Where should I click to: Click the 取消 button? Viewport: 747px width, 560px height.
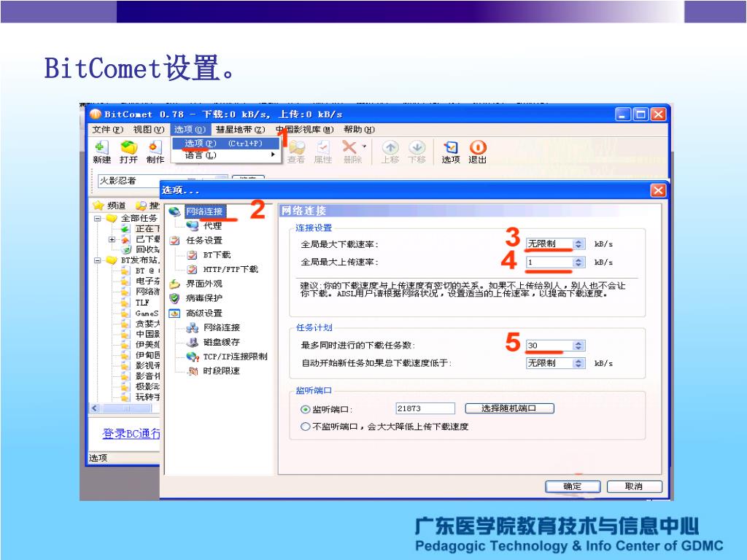point(634,486)
